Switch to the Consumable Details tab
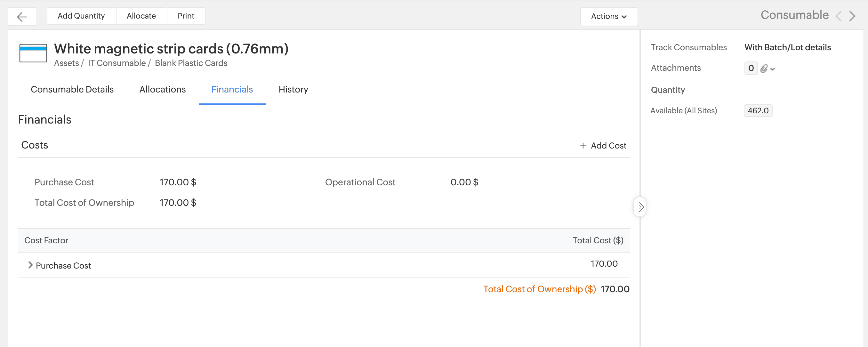868x347 pixels. 72,89
